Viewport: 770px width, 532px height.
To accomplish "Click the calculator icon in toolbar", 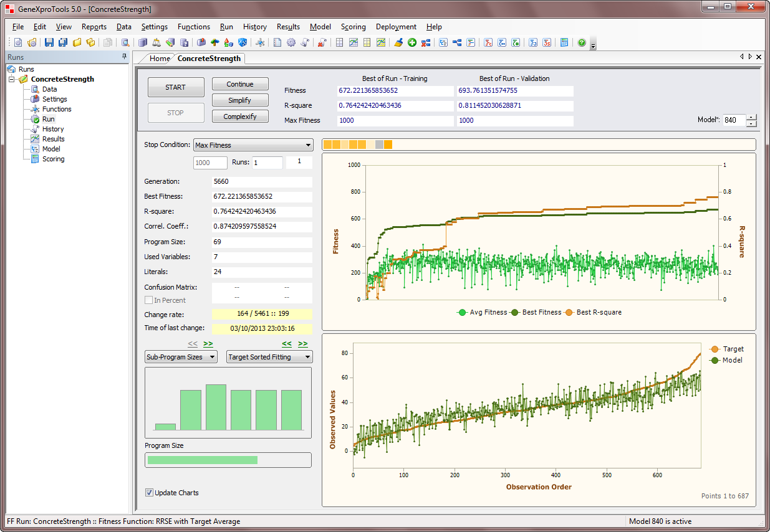I will [x=564, y=43].
